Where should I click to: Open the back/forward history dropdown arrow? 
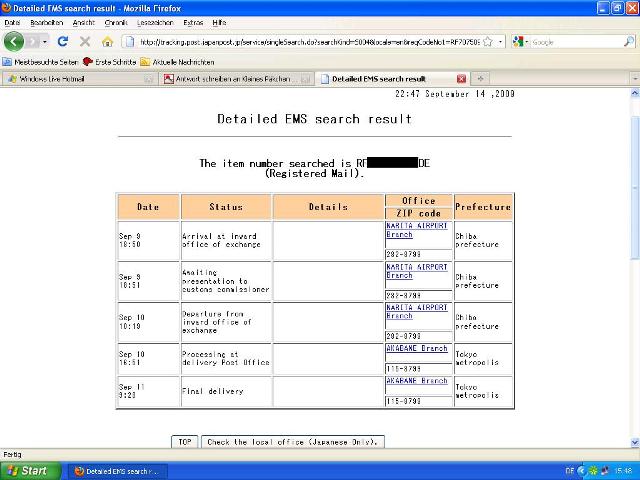click(x=44, y=42)
